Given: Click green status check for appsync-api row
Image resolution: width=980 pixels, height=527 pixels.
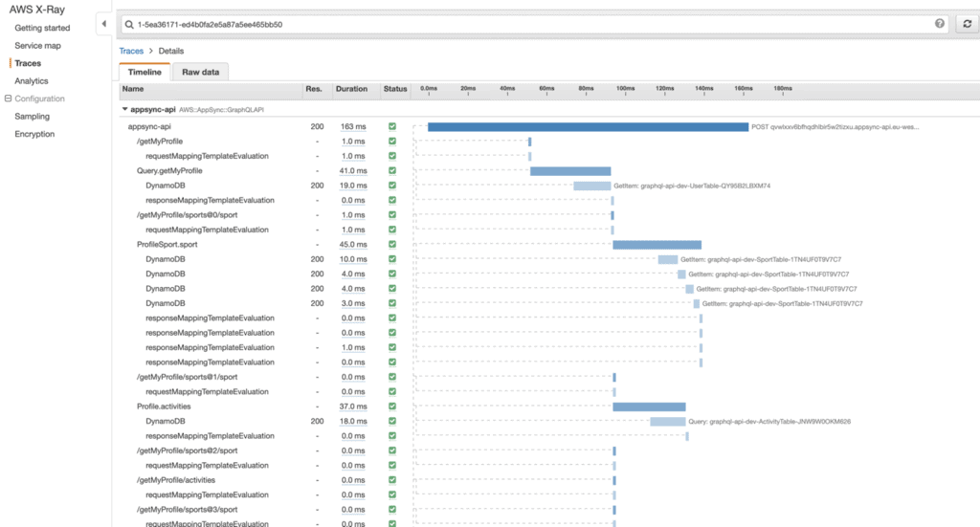Looking at the screenshot, I should click(x=392, y=126).
